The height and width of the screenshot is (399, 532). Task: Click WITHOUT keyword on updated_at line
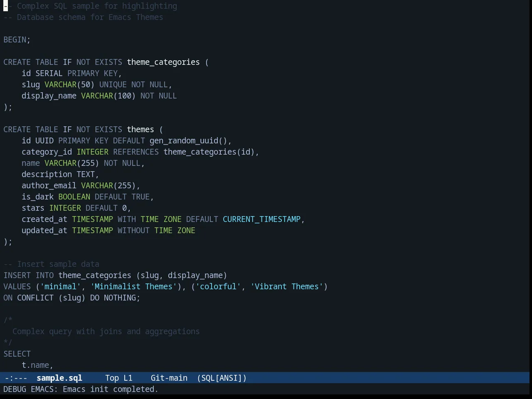(133, 230)
